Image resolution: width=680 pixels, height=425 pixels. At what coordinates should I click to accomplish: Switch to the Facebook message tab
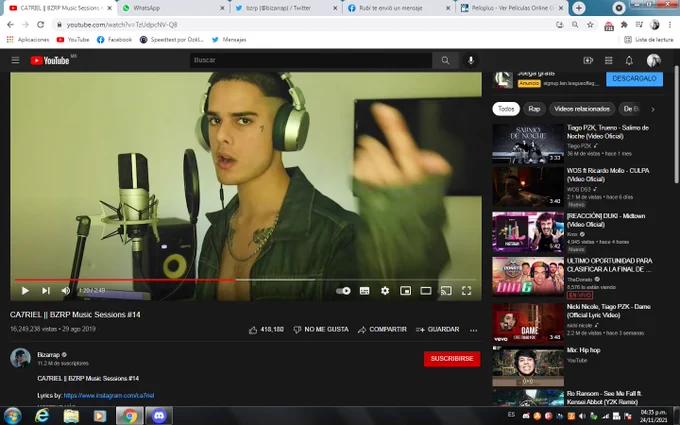[x=399, y=8]
